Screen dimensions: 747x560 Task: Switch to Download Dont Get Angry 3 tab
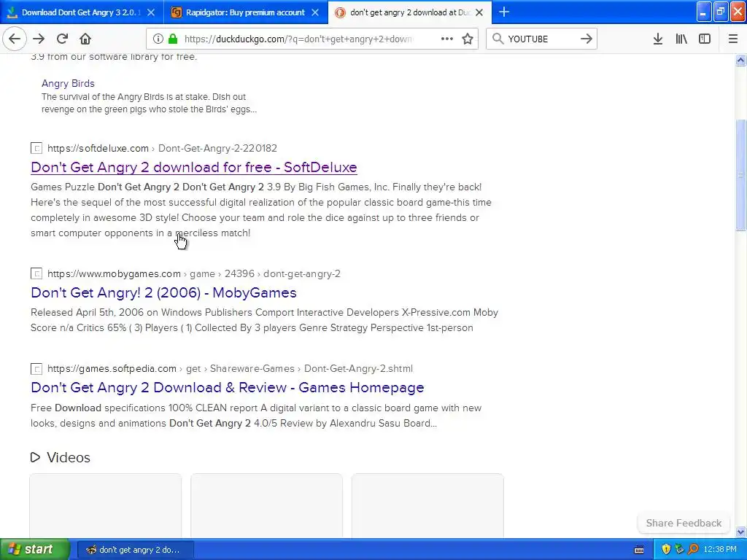click(x=82, y=12)
